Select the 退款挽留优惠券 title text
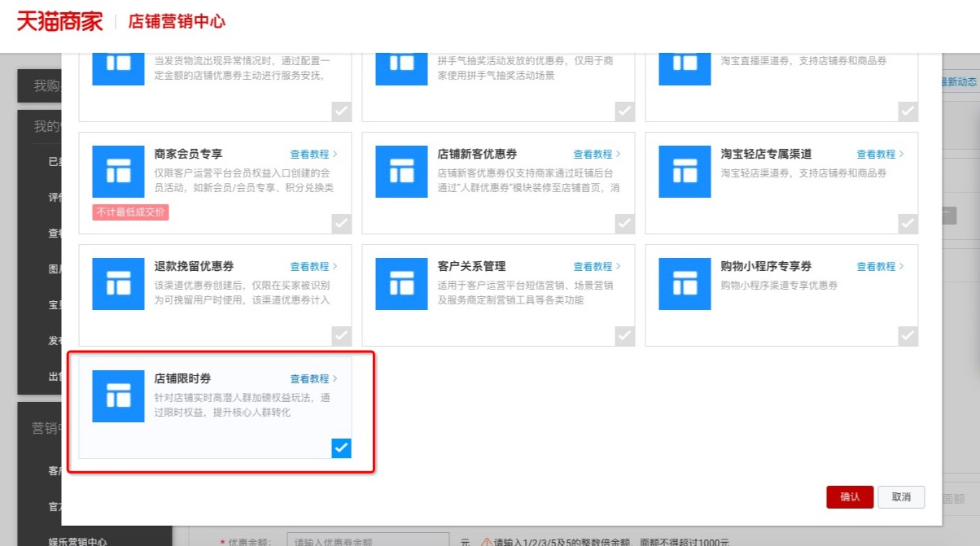 [195, 266]
